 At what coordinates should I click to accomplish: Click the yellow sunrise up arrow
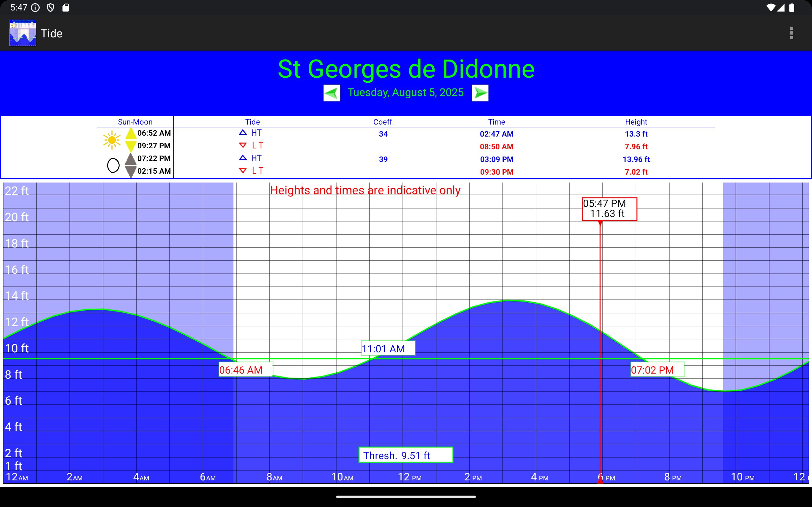pos(131,133)
